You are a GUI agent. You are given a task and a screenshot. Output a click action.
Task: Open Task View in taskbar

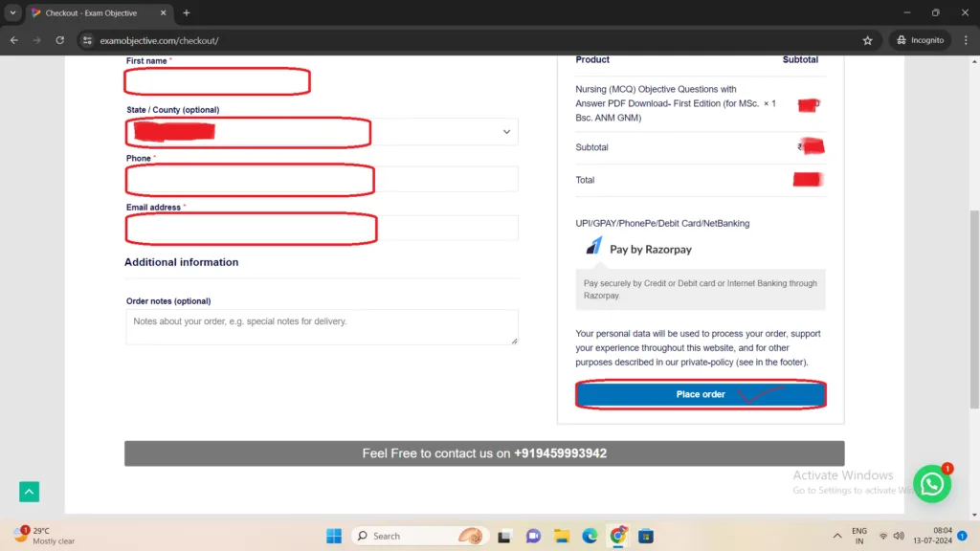click(503, 536)
